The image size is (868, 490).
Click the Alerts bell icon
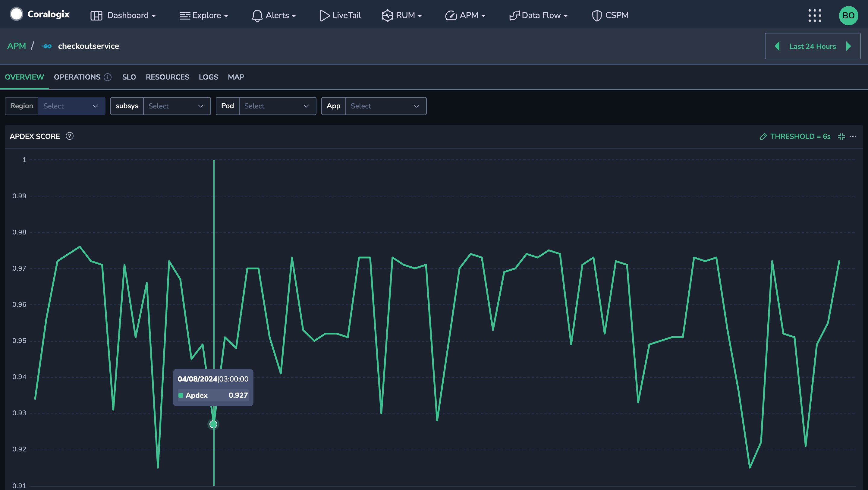pos(257,15)
